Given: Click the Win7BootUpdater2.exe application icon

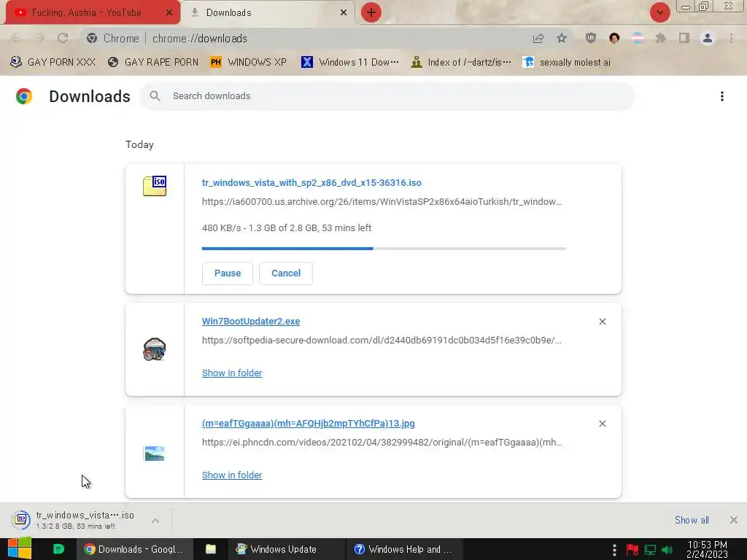Looking at the screenshot, I should pyautogui.click(x=155, y=349).
